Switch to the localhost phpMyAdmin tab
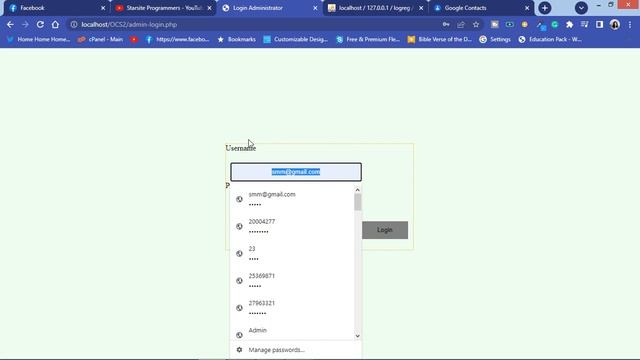The image size is (640, 360). coord(376,8)
